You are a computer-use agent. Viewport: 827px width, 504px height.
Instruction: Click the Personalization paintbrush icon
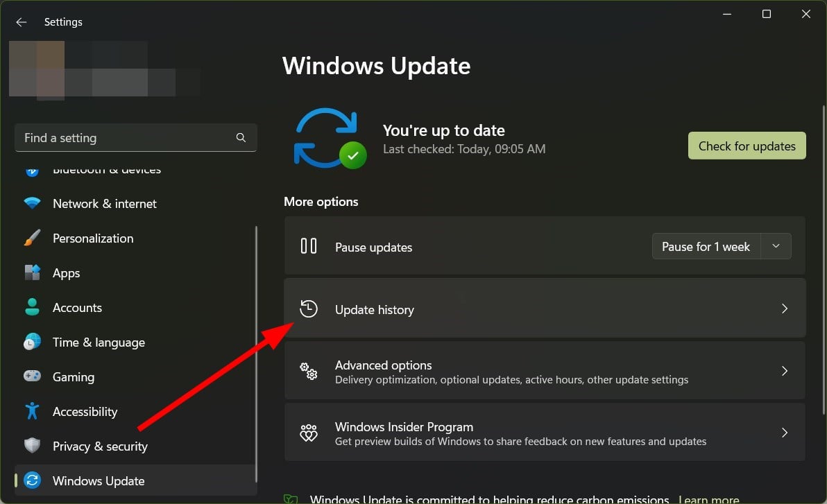point(32,238)
